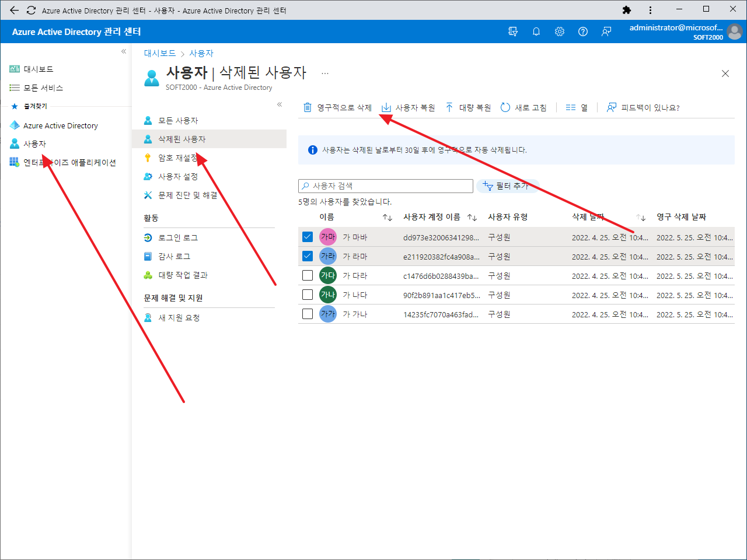Click the 사용자 breadcrumb link
Image resolution: width=747 pixels, height=560 pixels.
pos(201,53)
